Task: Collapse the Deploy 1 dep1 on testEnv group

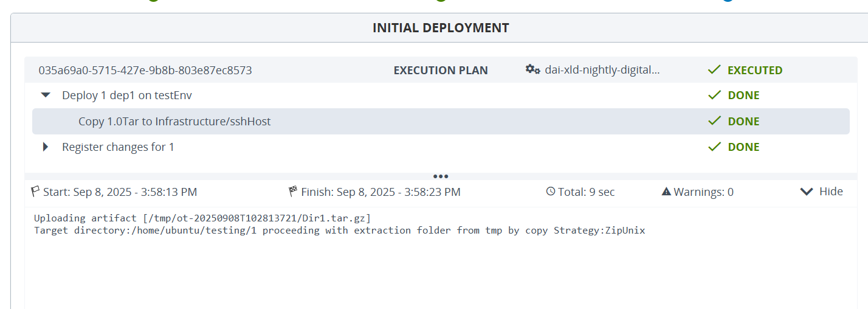Action: (45, 95)
